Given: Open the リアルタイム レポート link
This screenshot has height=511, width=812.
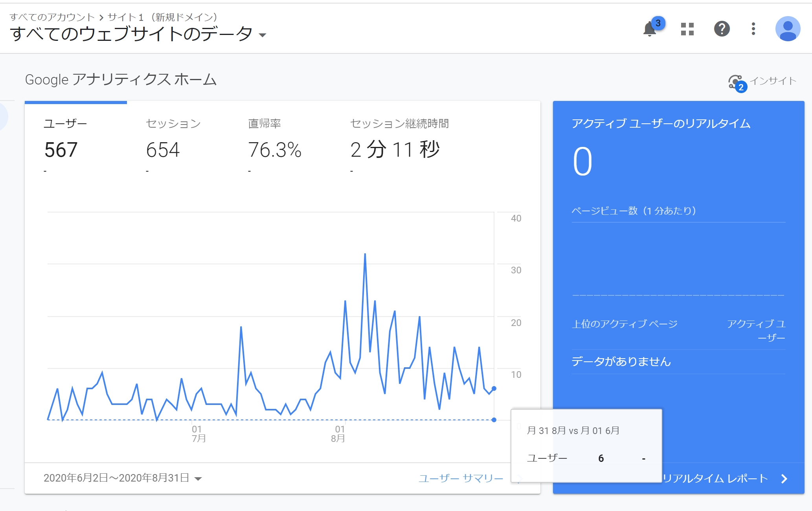Looking at the screenshot, I should (715, 478).
